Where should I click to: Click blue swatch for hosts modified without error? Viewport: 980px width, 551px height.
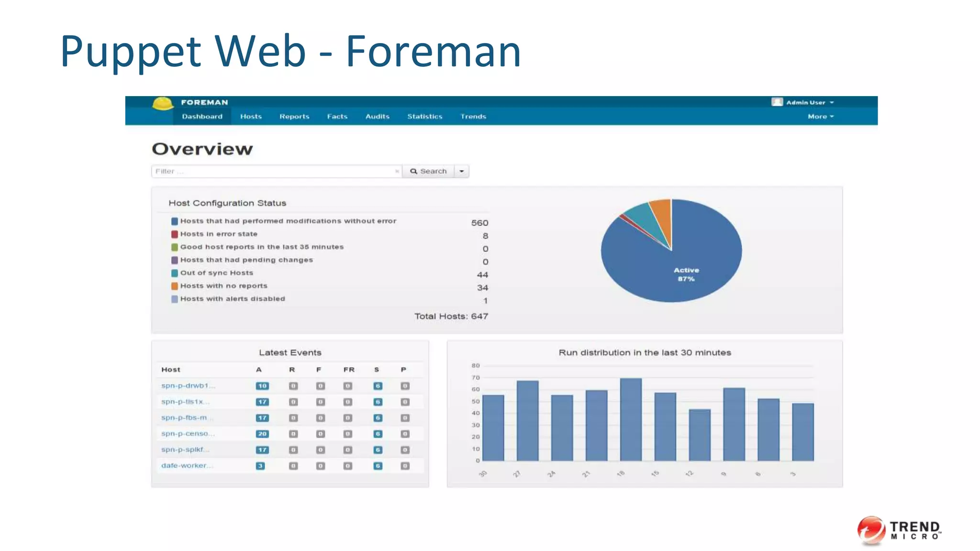click(x=175, y=221)
